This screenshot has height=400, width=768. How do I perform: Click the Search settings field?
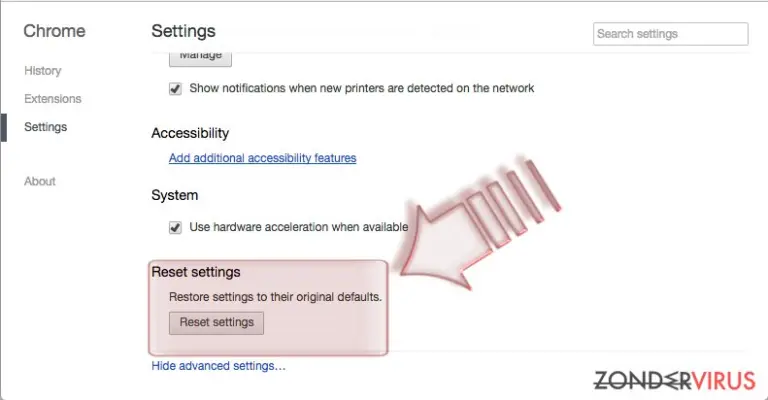(x=671, y=34)
